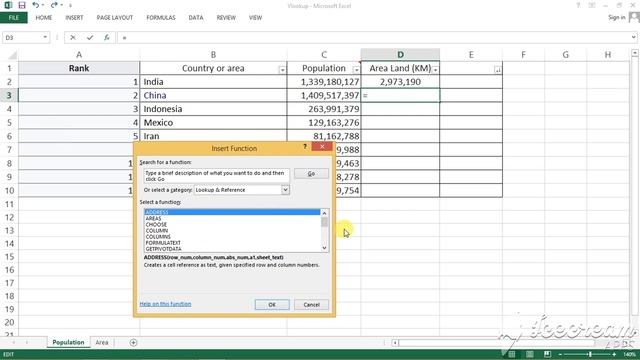Click the Excel logo icon in title bar

pyautogui.click(x=8, y=5)
